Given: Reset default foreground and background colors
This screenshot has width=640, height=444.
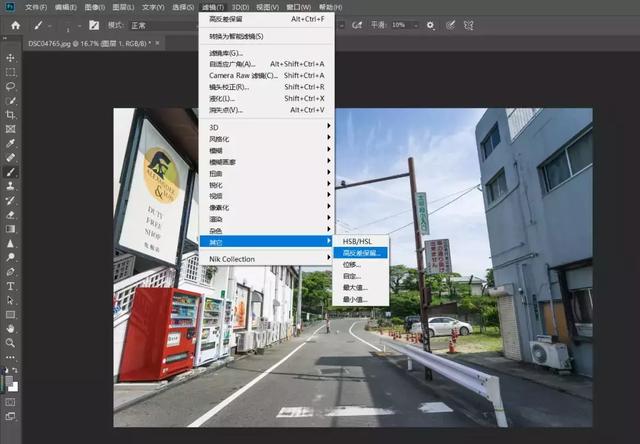Looking at the screenshot, I should (x=6, y=370).
